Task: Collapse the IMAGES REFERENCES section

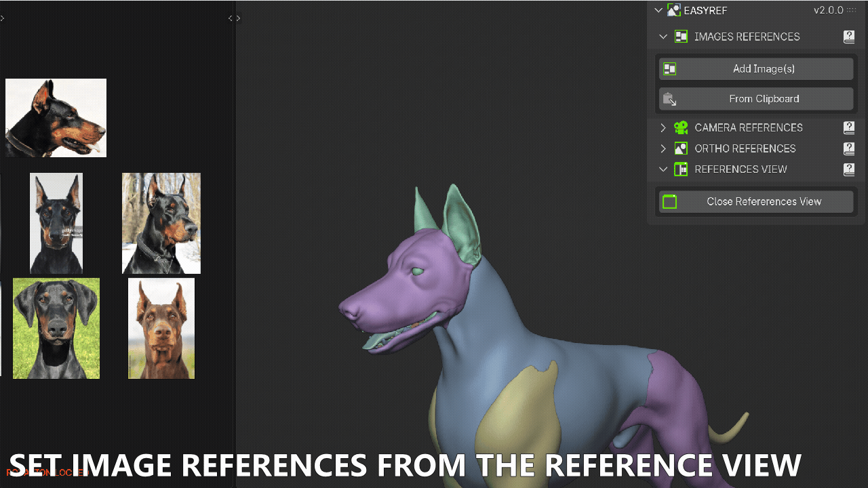Action: click(663, 37)
